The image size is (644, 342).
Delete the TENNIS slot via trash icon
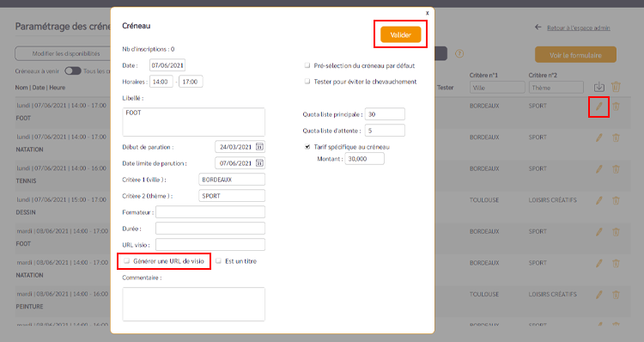pyautogui.click(x=616, y=169)
